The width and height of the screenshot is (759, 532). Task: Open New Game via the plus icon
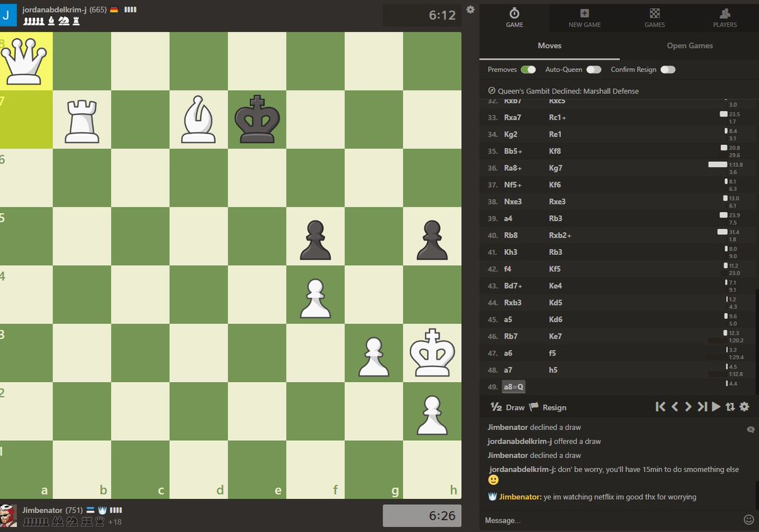coord(584,15)
